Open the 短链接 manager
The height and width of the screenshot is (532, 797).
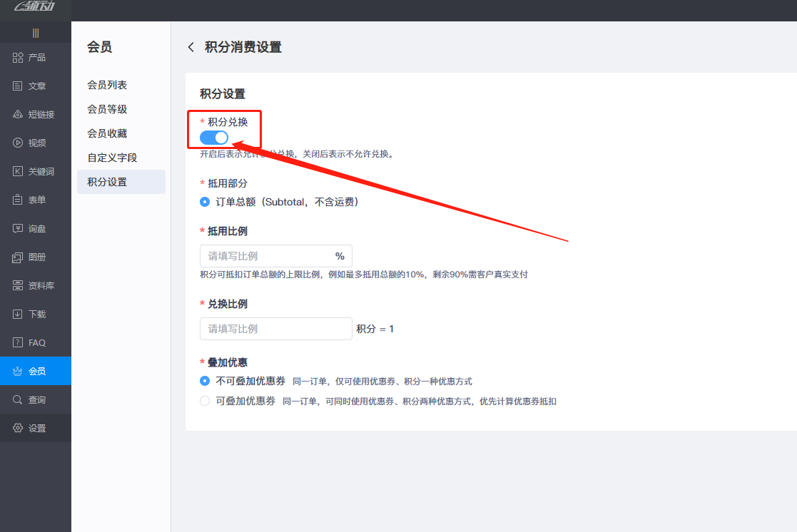[x=36, y=114]
